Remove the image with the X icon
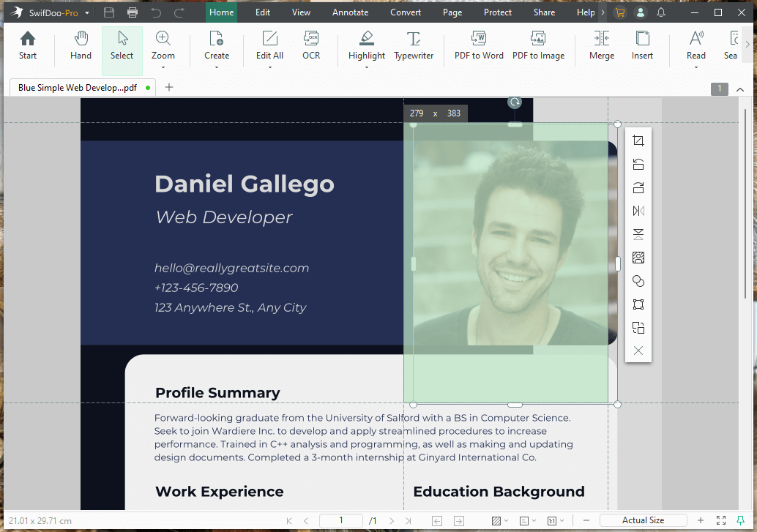The image size is (757, 532). point(638,351)
